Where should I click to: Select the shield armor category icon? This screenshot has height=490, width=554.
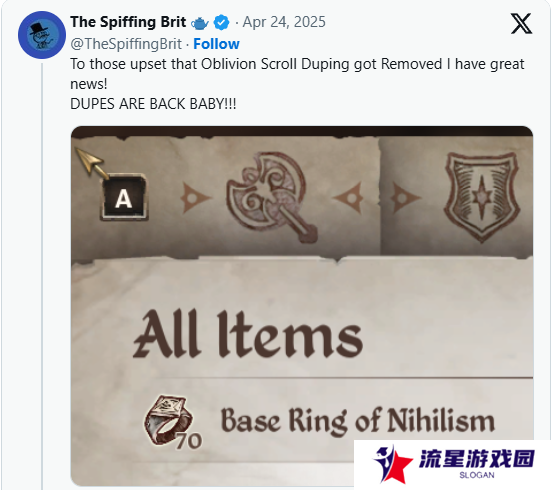pyautogui.click(x=482, y=196)
